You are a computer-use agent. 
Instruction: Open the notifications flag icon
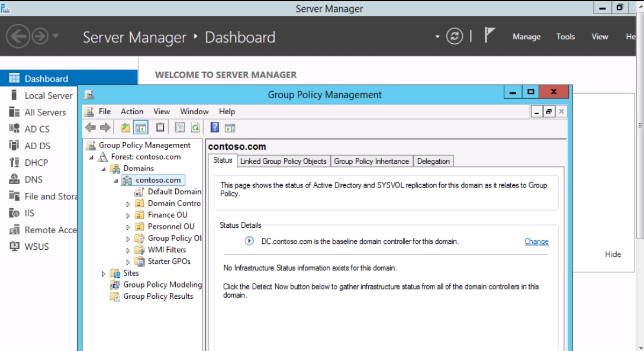(489, 36)
